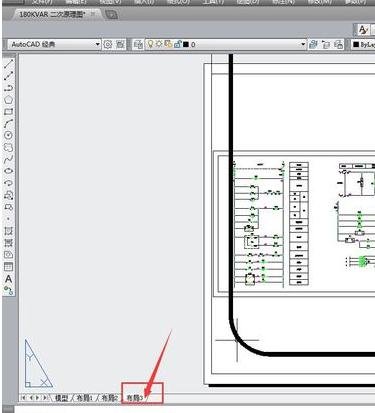375x413 pixels.
Task: Toggle layer 0 lock icon
Action: click(x=177, y=44)
